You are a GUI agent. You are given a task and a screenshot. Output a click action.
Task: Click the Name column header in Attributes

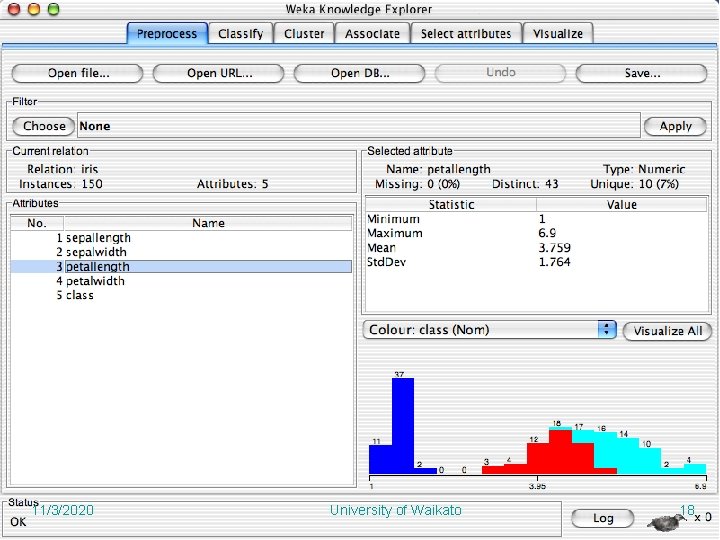coord(208,223)
